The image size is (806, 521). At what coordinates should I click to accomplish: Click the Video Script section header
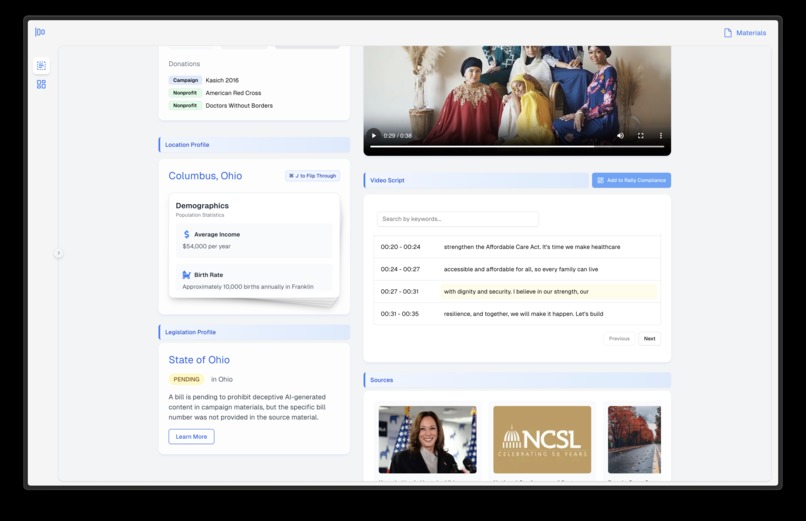click(476, 180)
